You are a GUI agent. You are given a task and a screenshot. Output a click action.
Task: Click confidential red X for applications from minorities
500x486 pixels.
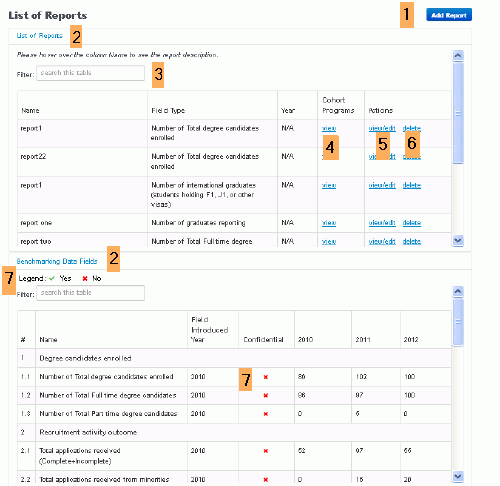[x=266, y=480]
